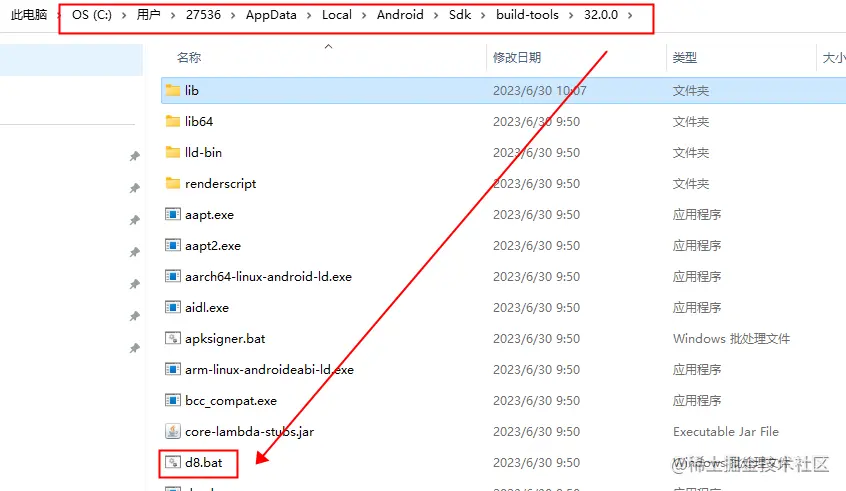The width and height of the screenshot is (846, 491).
Task: Click 应用程序 type cell of bcc_compat.exe
Action: 697,401
